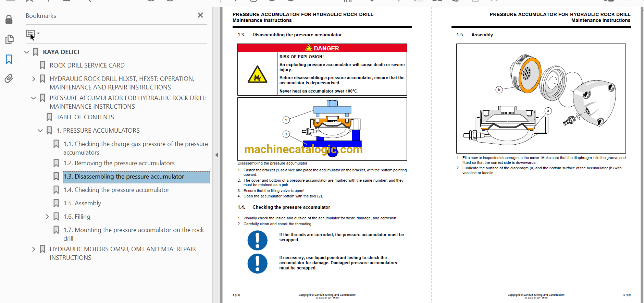
Task: Click bookmark icon beside 1.2. Removing
Action: tap(56, 163)
